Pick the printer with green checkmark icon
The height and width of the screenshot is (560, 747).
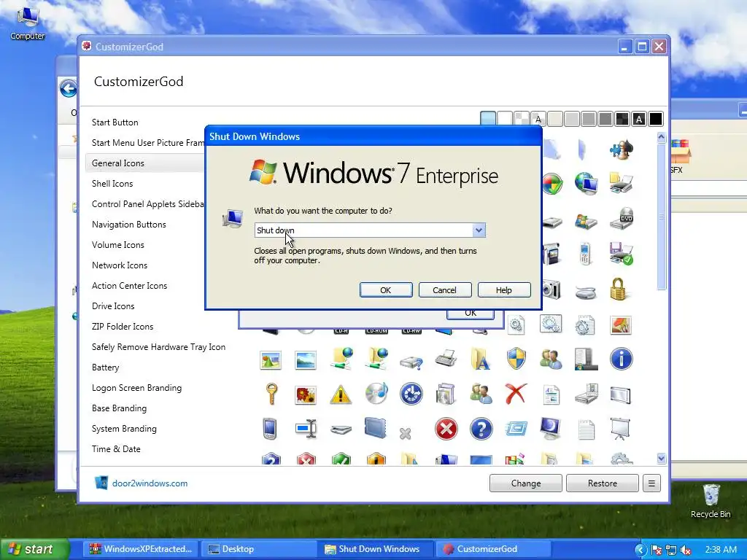(621, 254)
